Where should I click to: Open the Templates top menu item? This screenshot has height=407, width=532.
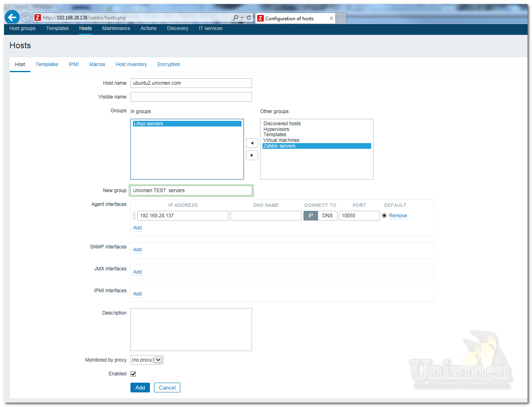(58, 28)
